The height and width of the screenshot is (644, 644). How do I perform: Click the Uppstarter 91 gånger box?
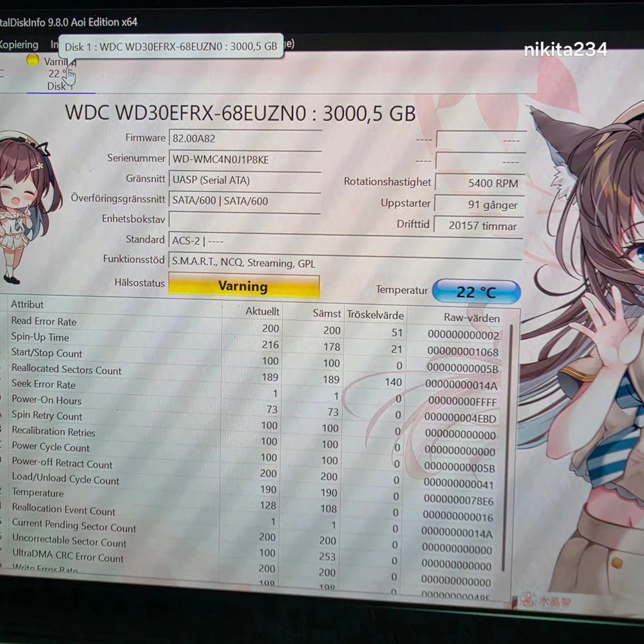[x=479, y=205]
